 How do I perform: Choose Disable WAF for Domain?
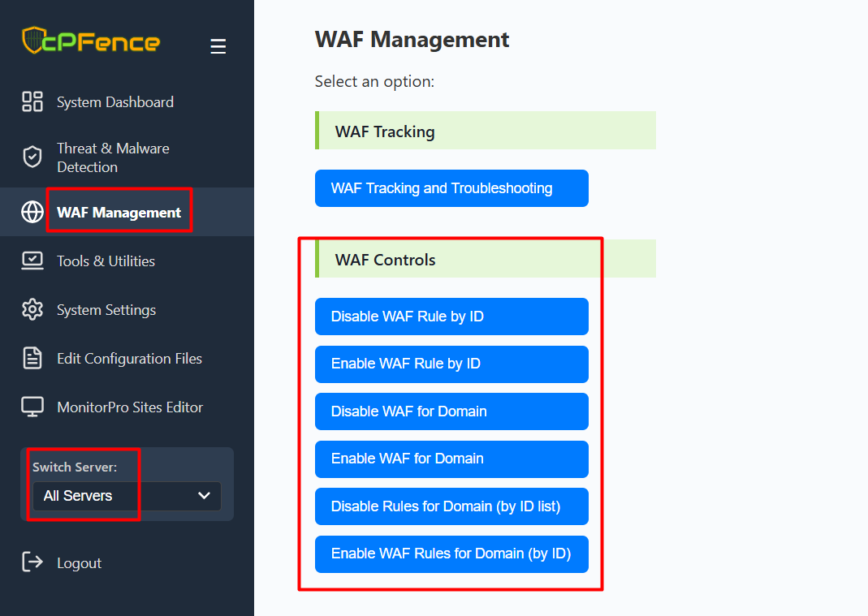[451, 411]
